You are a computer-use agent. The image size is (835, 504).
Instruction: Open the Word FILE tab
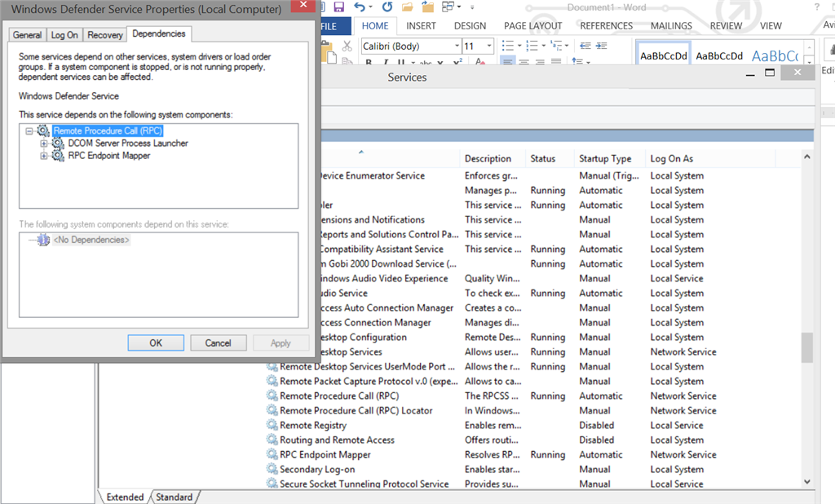336,26
